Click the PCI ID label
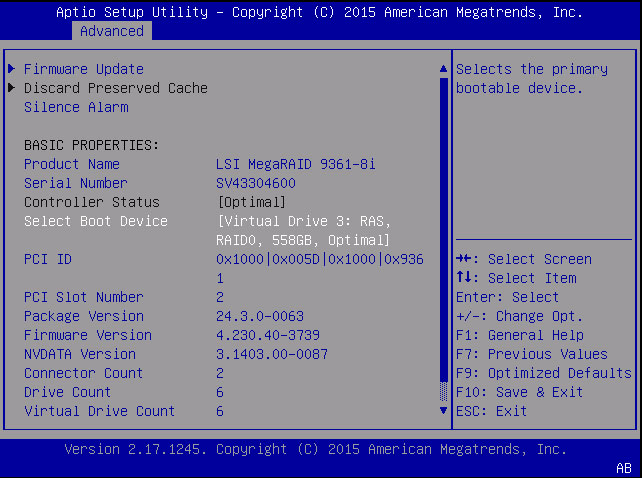This screenshot has height=478, width=642. [48, 259]
